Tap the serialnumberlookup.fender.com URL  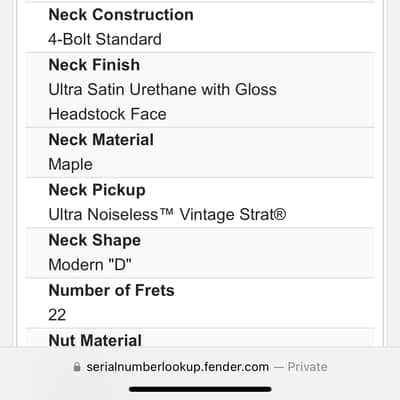coord(178,367)
